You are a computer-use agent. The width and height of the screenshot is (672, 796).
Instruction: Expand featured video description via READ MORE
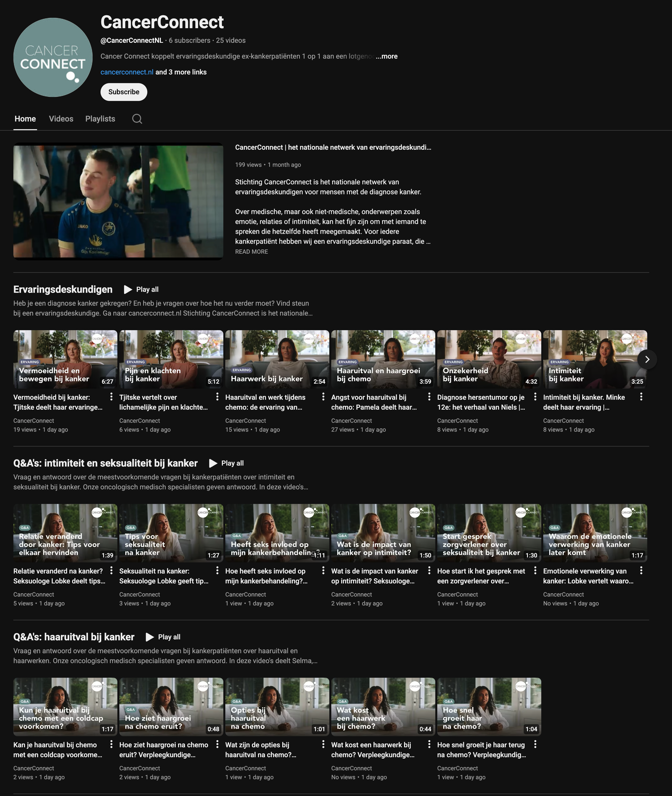tap(251, 252)
